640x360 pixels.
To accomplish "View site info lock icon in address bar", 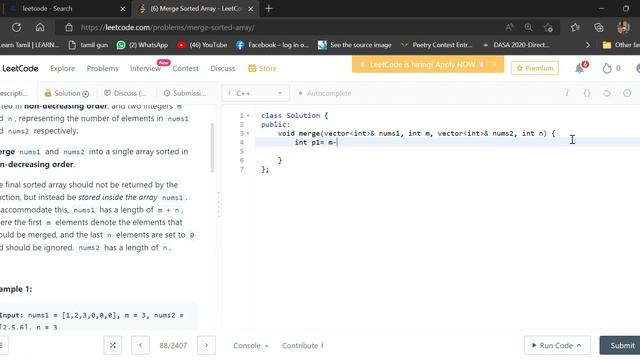I will (69, 27).
